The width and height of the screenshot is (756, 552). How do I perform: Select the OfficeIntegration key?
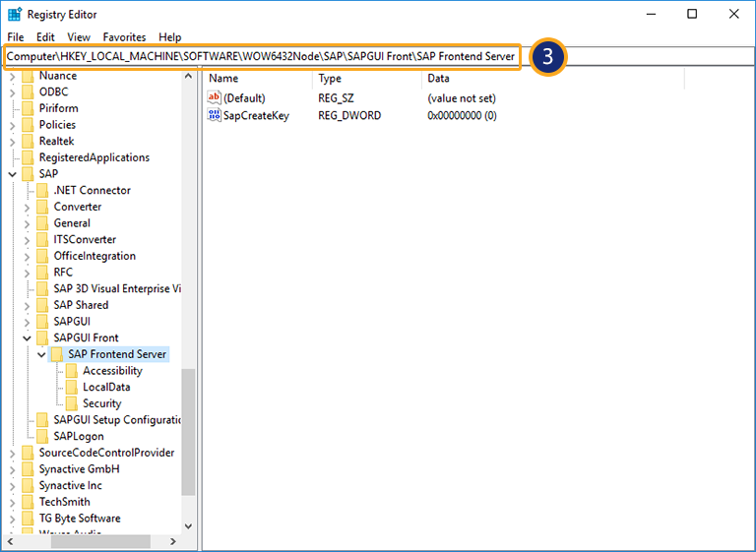pos(94,256)
